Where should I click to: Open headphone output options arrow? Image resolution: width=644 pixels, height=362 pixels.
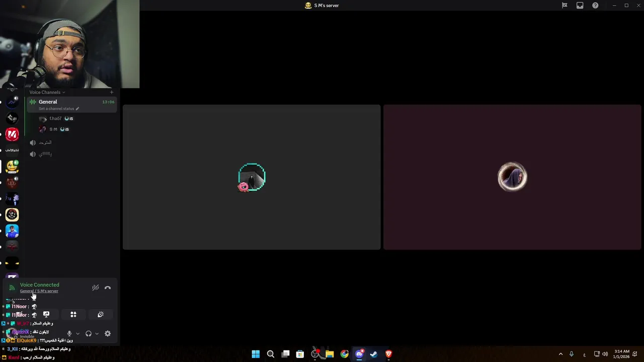point(97,333)
